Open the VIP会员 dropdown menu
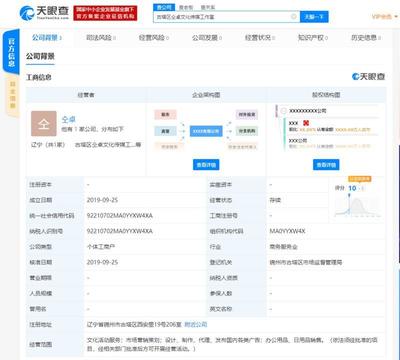Viewport: 400px width, 360px height. [384, 16]
